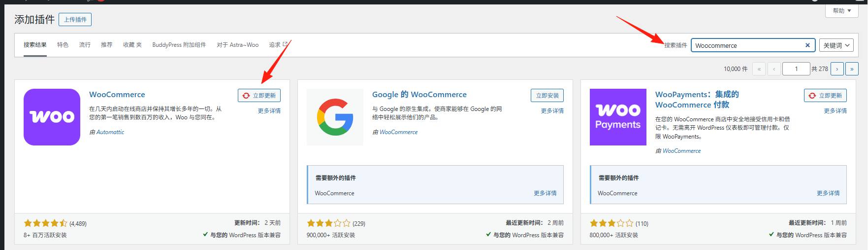Install Google 的 WooCommerce with 立即安装
The height and width of the screenshot is (250, 868).
[547, 96]
